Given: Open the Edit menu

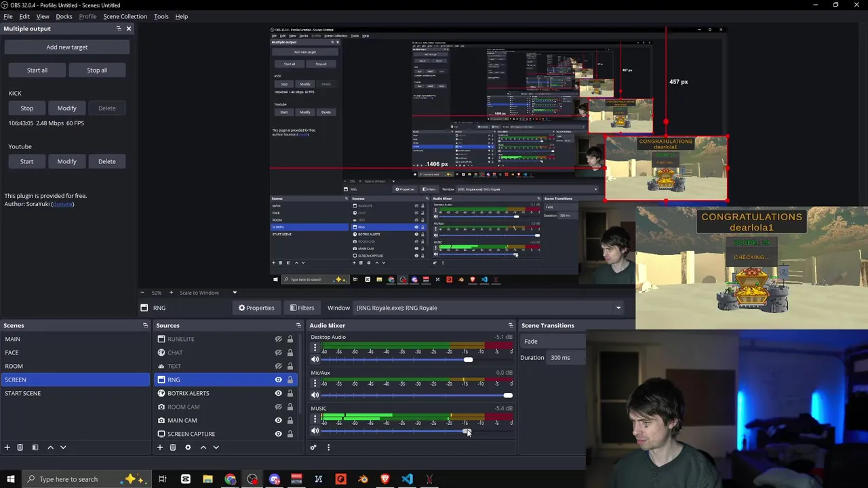Looking at the screenshot, I should (24, 16).
